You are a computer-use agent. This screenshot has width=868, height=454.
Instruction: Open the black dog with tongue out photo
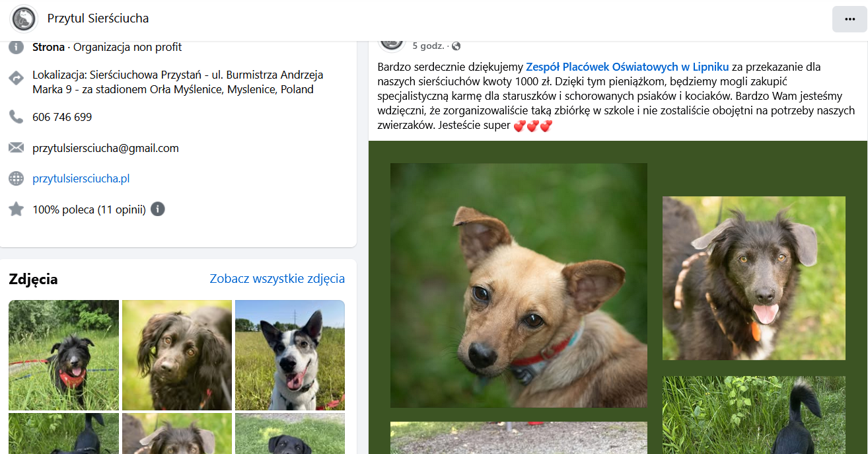click(754, 278)
